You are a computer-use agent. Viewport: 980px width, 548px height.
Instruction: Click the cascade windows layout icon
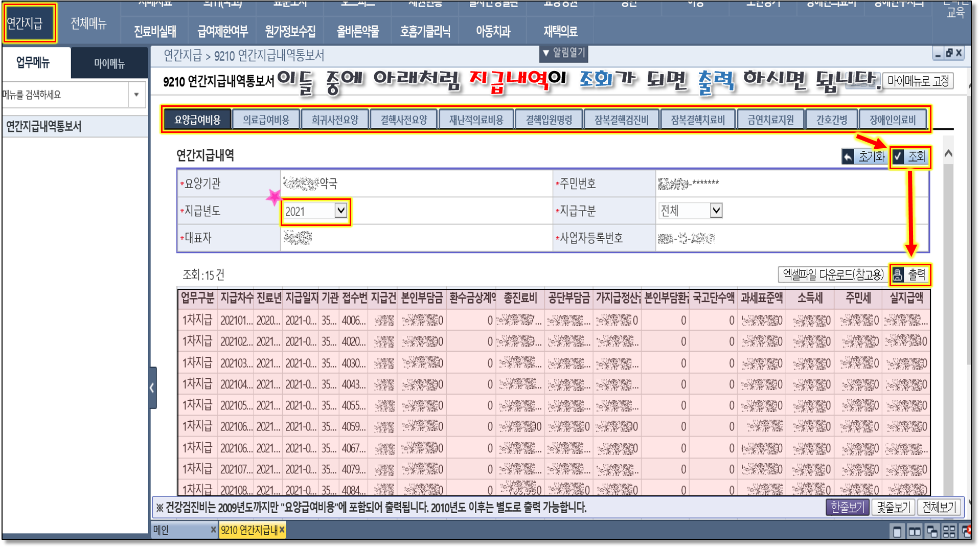pyautogui.click(x=931, y=532)
